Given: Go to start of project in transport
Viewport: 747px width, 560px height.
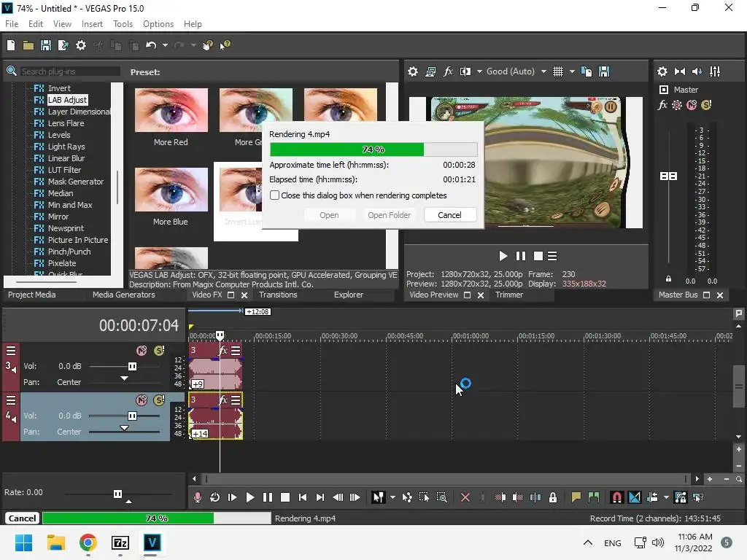Looking at the screenshot, I should [303, 497].
